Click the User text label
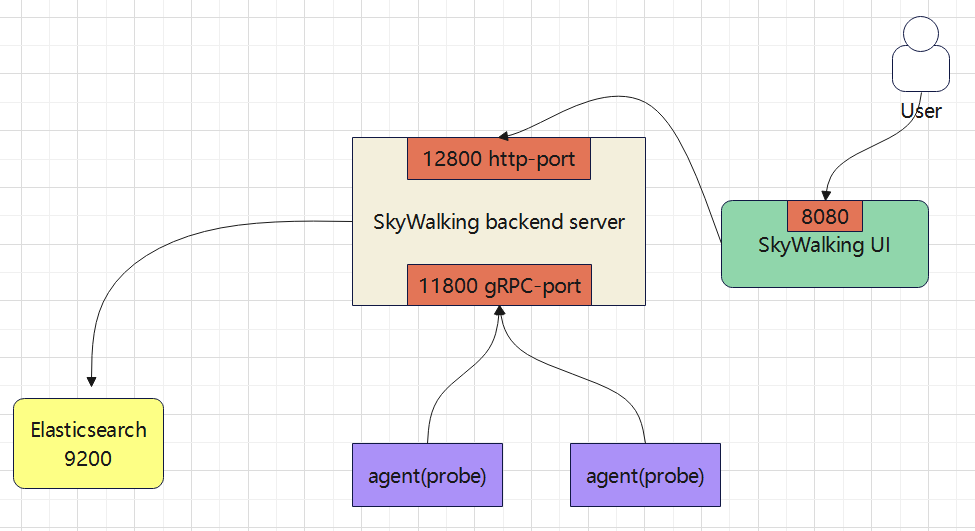Screen dimensions: 975x531 point(921,111)
